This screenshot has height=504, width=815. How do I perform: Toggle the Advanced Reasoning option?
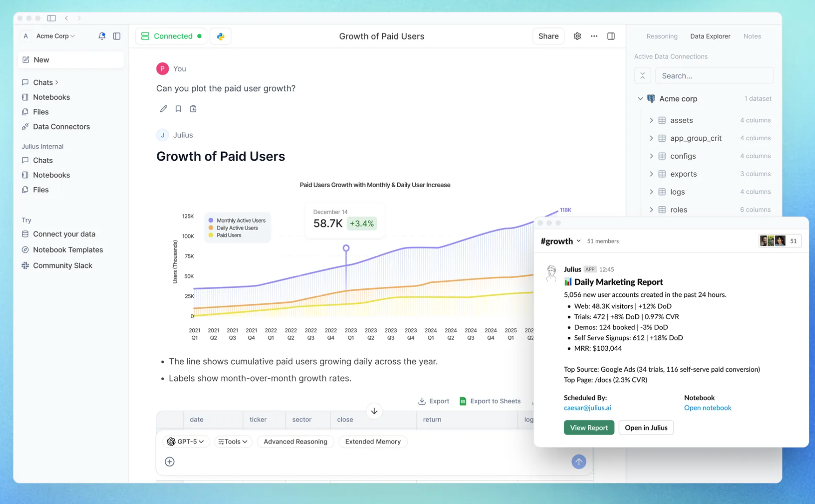tap(295, 442)
